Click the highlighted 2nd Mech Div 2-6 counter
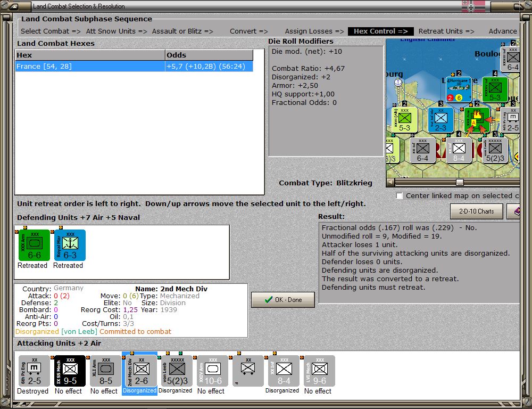This screenshot has height=409, width=532. 141,371
